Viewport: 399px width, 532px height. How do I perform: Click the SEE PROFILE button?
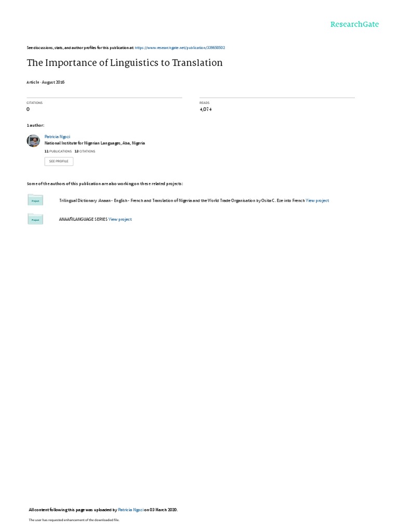point(59,161)
